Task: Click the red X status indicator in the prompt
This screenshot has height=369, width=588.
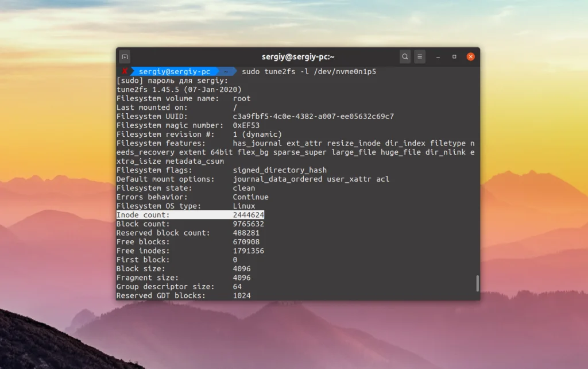Action: (126, 71)
